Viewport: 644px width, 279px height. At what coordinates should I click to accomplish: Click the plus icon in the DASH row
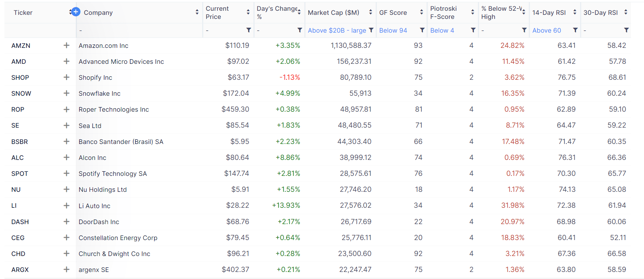coord(67,221)
